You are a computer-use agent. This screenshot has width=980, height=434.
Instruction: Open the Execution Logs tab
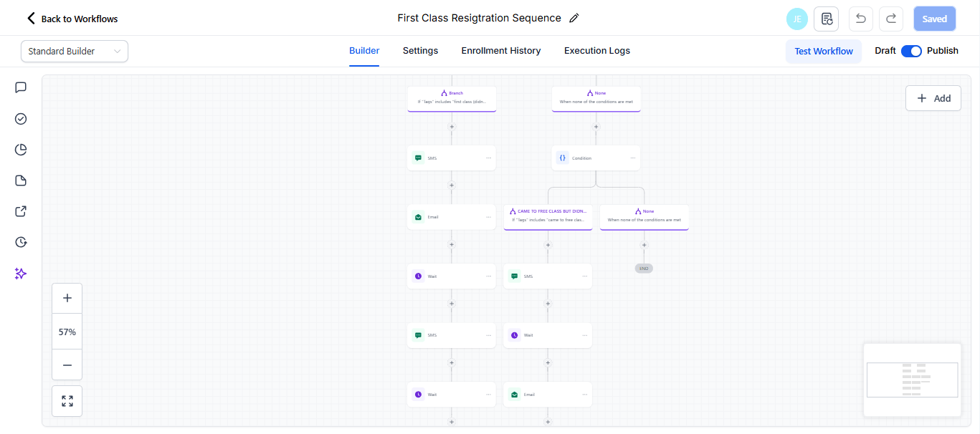(x=597, y=51)
